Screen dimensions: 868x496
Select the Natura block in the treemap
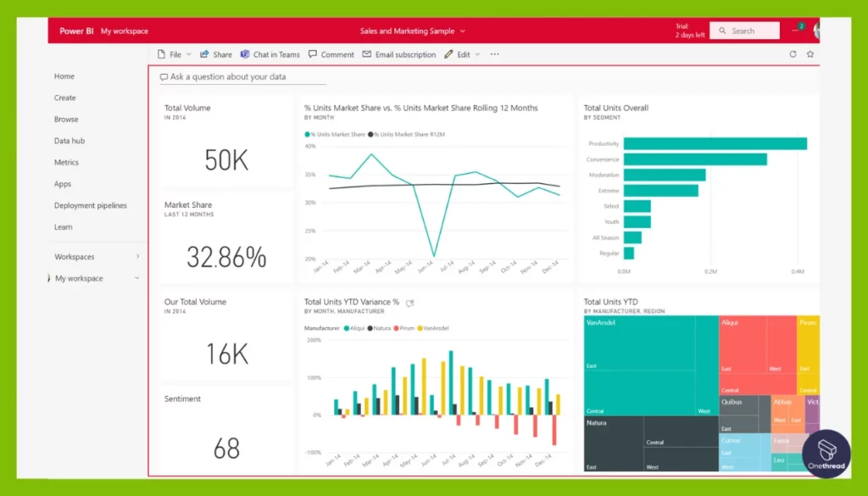pos(651,443)
